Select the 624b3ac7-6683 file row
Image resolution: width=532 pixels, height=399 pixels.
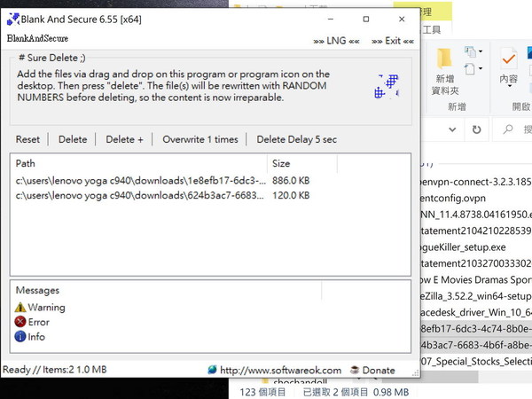[x=210, y=195]
